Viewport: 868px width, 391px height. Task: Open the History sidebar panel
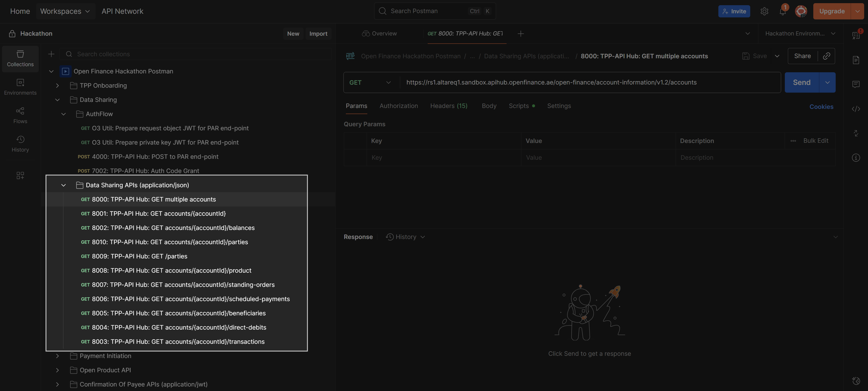pyautogui.click(x=20, y=144)
